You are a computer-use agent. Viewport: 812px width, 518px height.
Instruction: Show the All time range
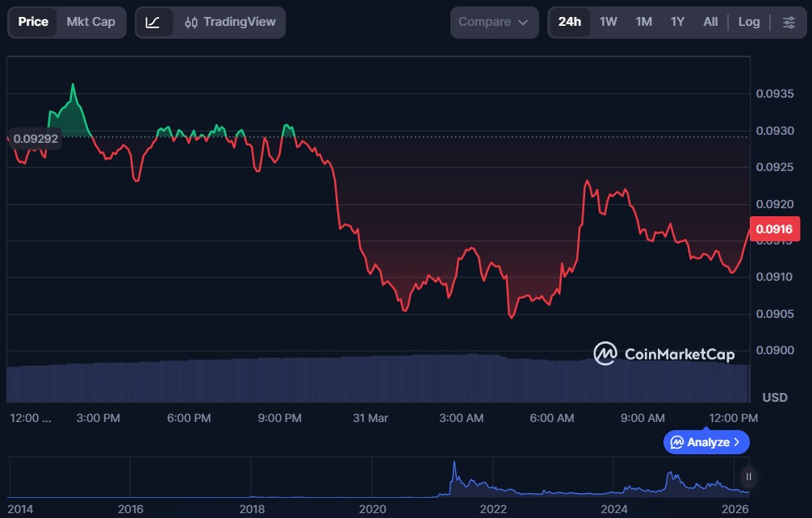[x=710, y=22]
